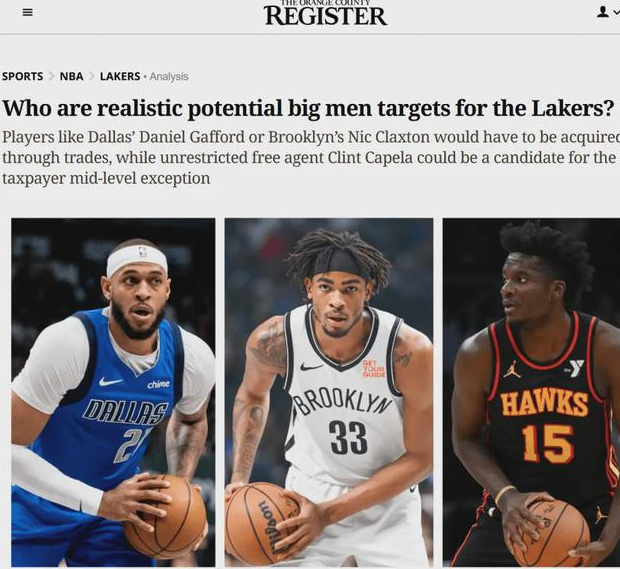Image resolution: width=620 pixels, height=569 pixels.
Task: Go to the Register homepage logo
Action: tap(325, 13)
